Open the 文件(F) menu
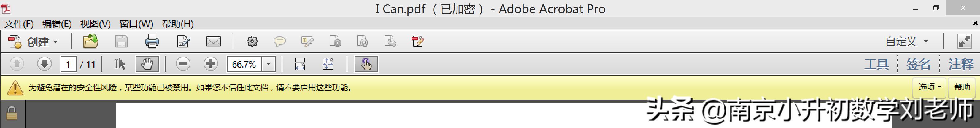Viewport: 980px width, 128px height. point(19,24)
